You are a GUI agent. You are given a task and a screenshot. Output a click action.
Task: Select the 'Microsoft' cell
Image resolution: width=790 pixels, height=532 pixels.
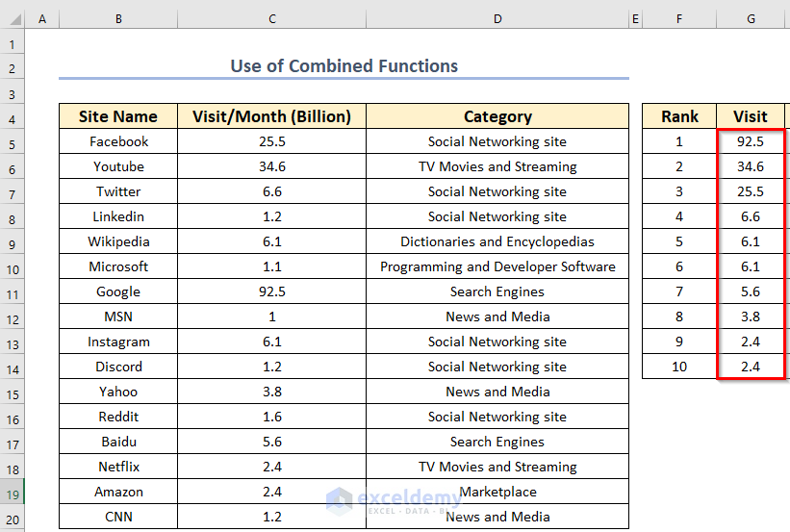click(118, 266)
